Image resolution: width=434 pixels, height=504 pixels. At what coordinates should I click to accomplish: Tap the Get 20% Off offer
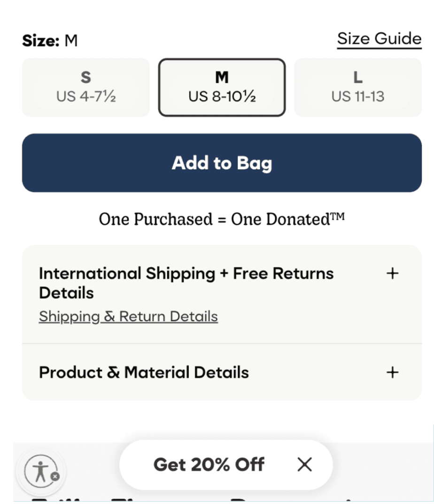click(209, 465)
